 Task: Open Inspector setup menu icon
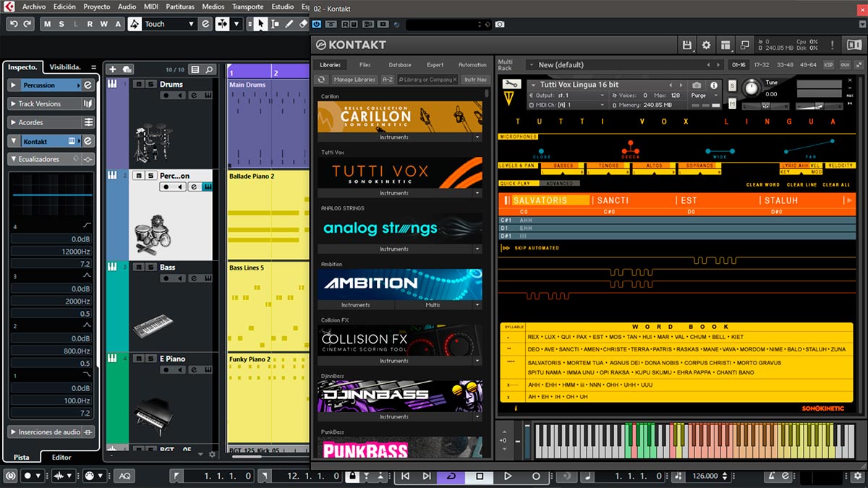click(93, 67)
